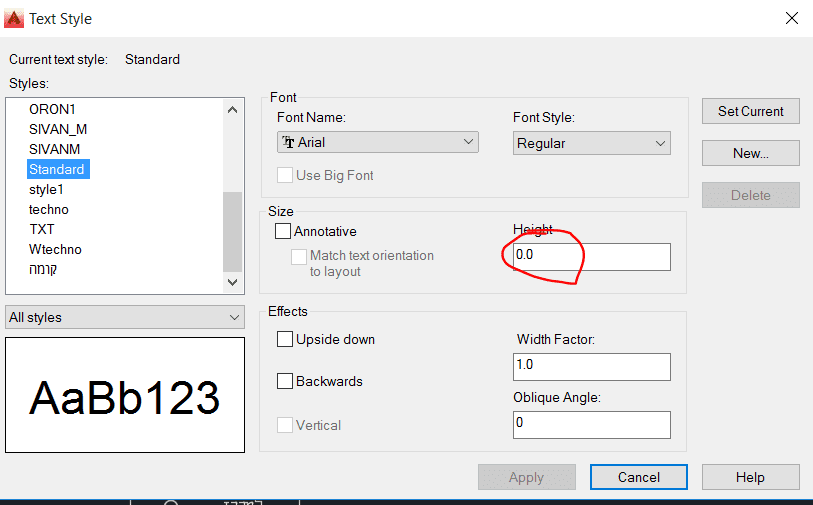Choose the techno style from list
This screenshot has height=505, width=813.
coord(49,209)
